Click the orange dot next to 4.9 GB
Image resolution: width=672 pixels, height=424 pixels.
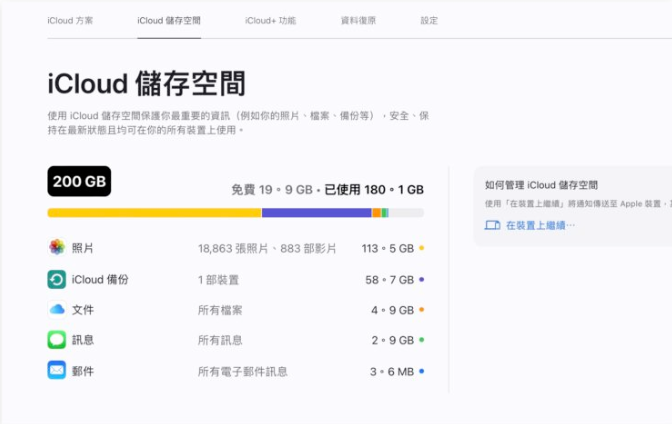pyautogui.click(x=421, y=310)
